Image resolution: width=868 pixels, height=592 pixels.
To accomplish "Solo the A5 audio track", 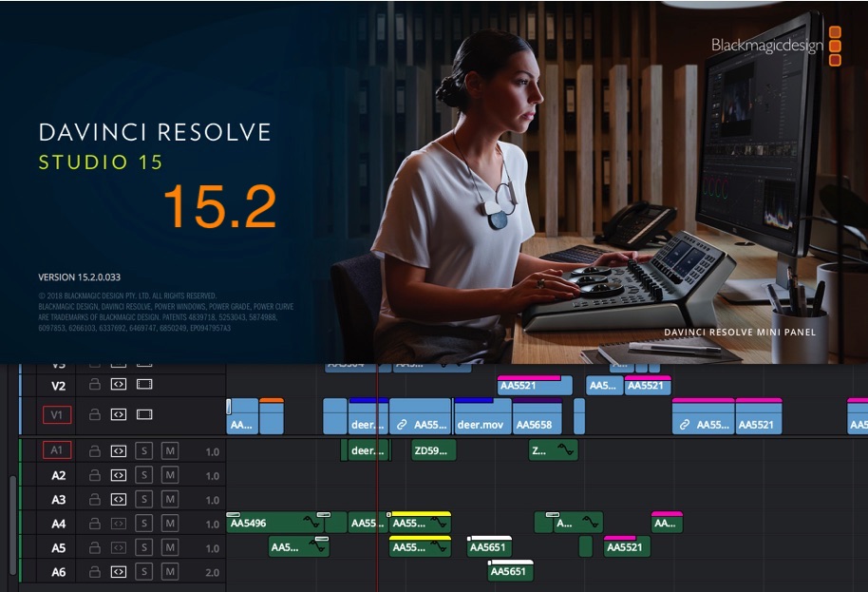I will pyautogui.click(x=144, y=547).
